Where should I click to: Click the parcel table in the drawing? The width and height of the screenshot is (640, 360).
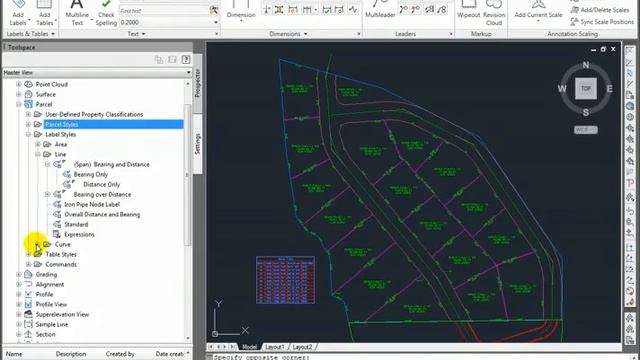tap(285, 280)
